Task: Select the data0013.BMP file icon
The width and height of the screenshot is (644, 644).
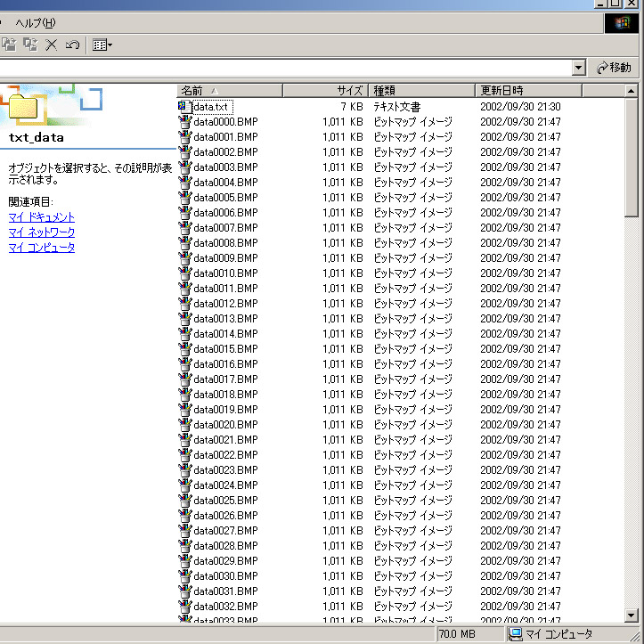Action: click(x=184, y=319)
